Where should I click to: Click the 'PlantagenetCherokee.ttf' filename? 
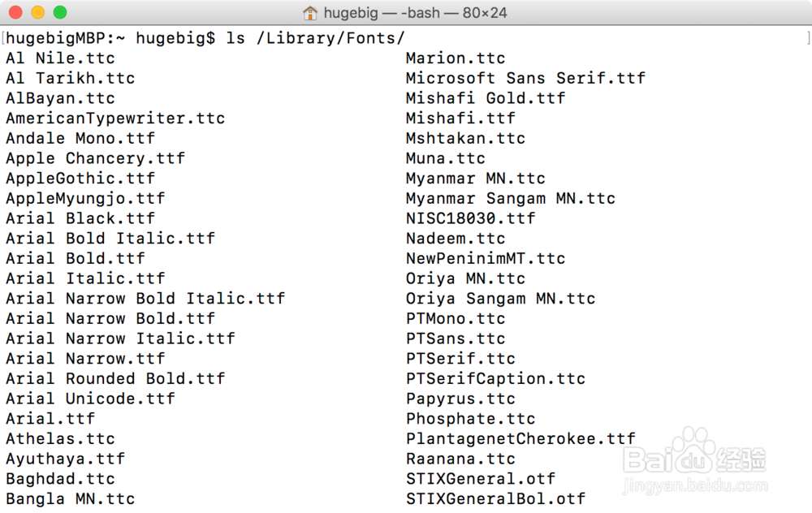click(520, 438)
